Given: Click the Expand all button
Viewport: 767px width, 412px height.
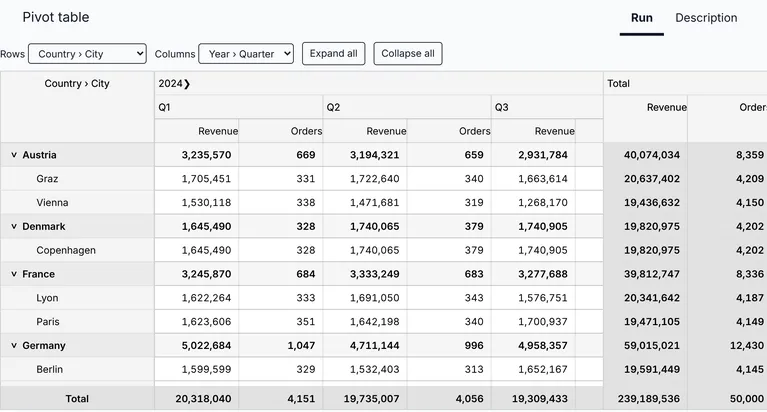Looking at the screenshot, I should tap(334, 53).
